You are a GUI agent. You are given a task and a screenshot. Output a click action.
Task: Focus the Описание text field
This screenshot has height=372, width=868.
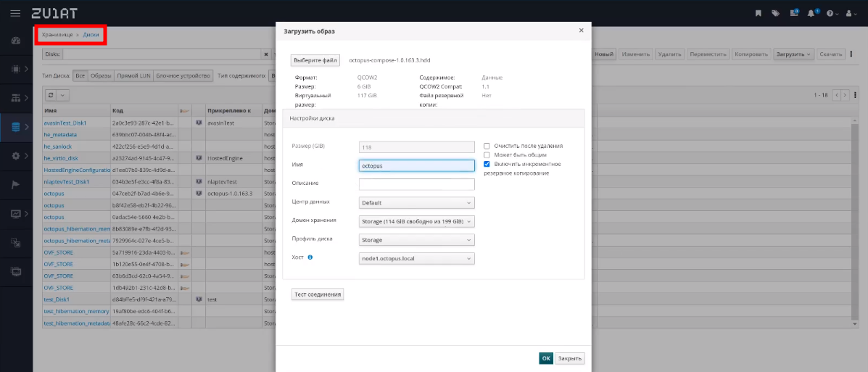tap(416, 184)
